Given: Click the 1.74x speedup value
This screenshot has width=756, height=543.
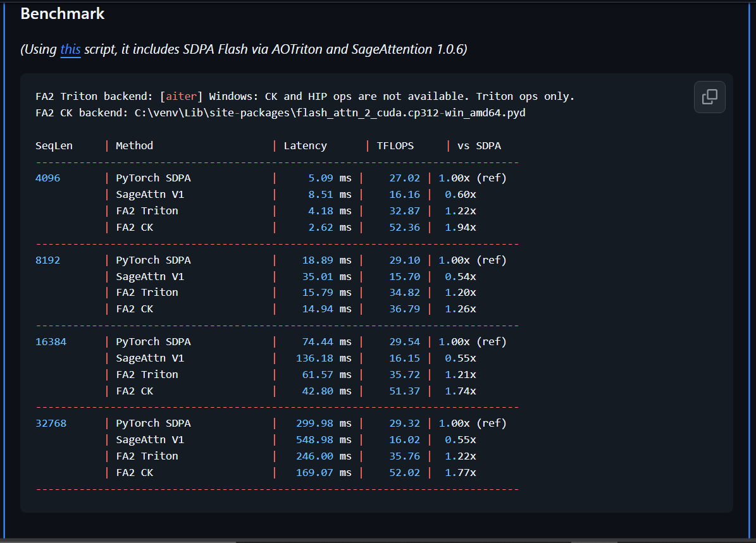Looking at the screenshot, I should coord(461,391).
